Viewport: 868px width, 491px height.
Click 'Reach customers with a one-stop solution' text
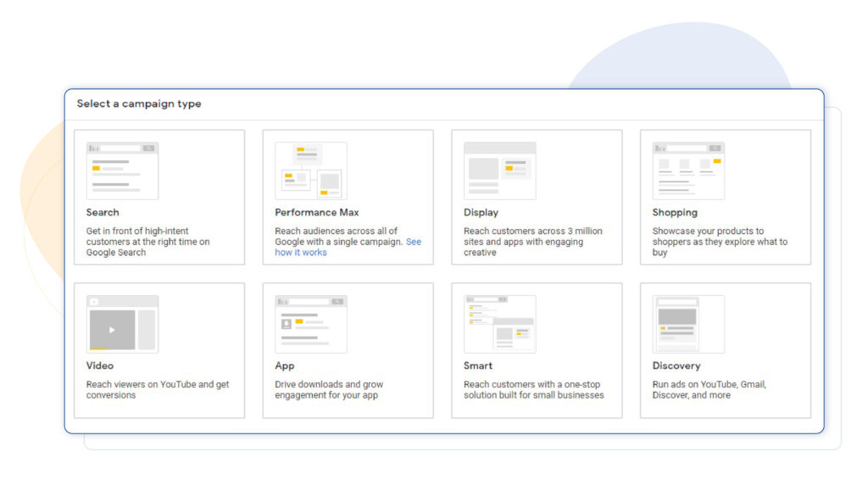[x=534, y=390]
